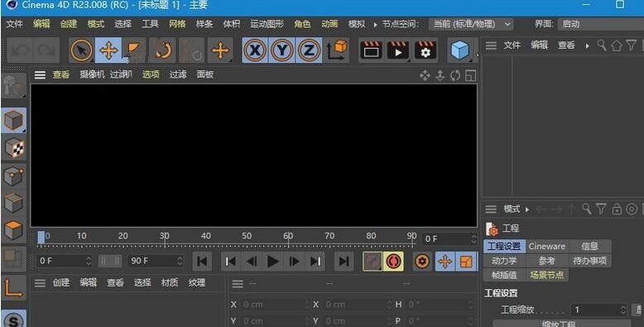This screenshot has width=644, height=327.
Task: Open 运动图形 menu
Action: (267, 24)
